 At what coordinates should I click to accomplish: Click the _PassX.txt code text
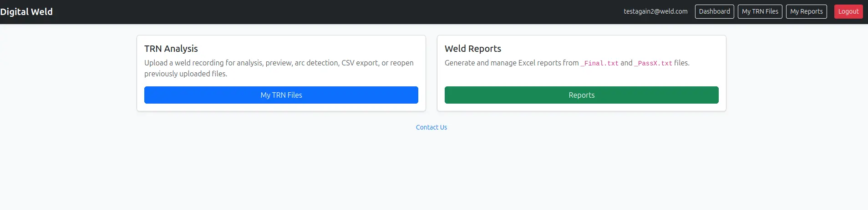pyautogui.click(x=653, y=63)
